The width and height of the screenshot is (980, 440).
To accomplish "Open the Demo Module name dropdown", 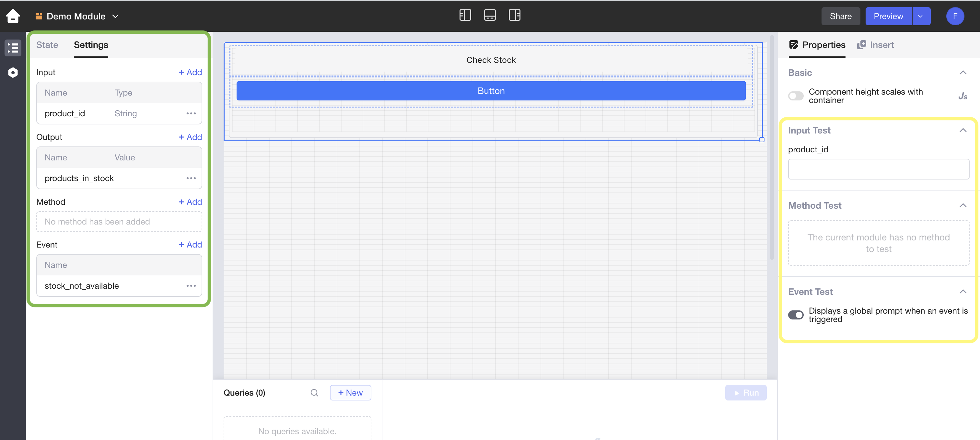I will click(x=116, y=16).
